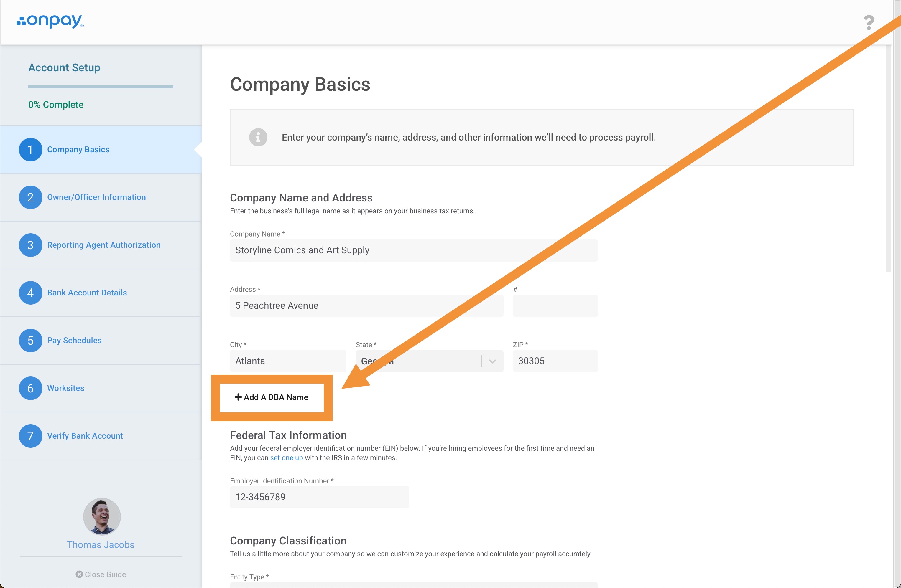Click step 2 number circle
The width and height of the screenshot is (901, 588).
click(30, 197)
